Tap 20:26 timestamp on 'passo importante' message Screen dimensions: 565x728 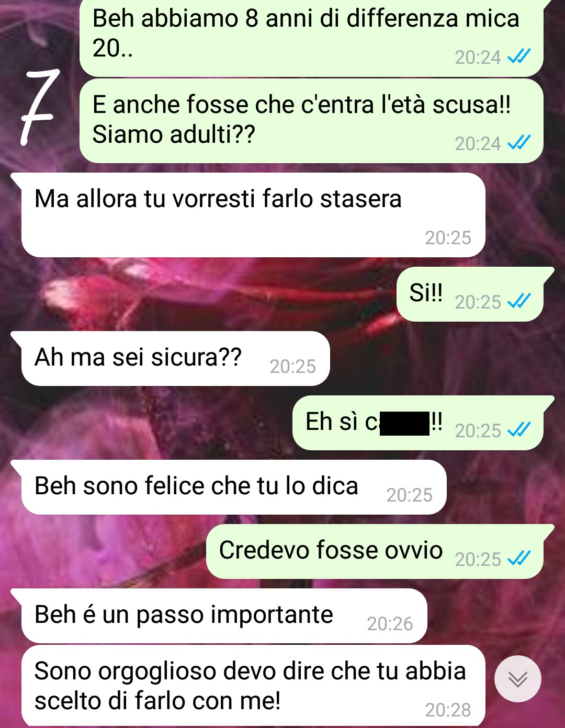[390, 623]
